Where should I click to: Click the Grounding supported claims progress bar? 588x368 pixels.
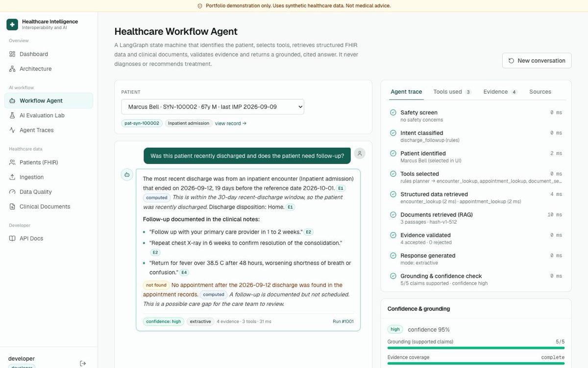[x=476, y=348]
